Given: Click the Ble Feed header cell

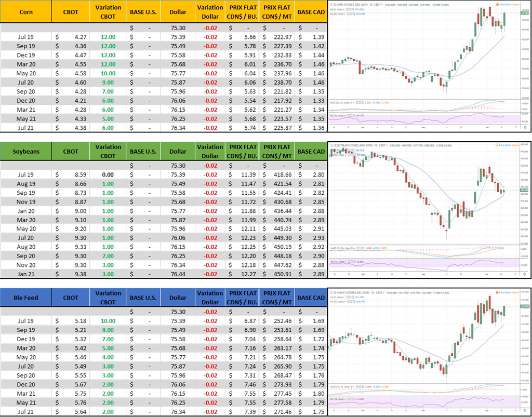Looking at the screenshot, I should coord(26,298).
